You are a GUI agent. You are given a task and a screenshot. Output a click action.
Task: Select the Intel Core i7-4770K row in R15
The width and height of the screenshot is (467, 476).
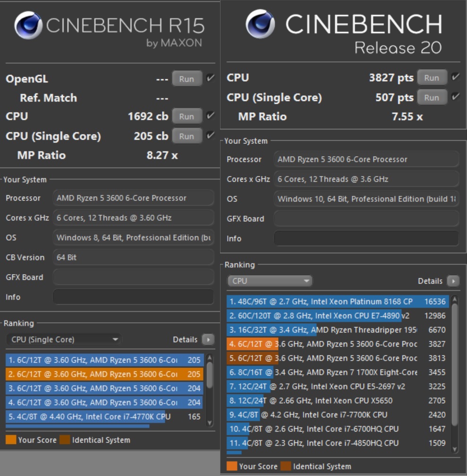tap(104, 417)
